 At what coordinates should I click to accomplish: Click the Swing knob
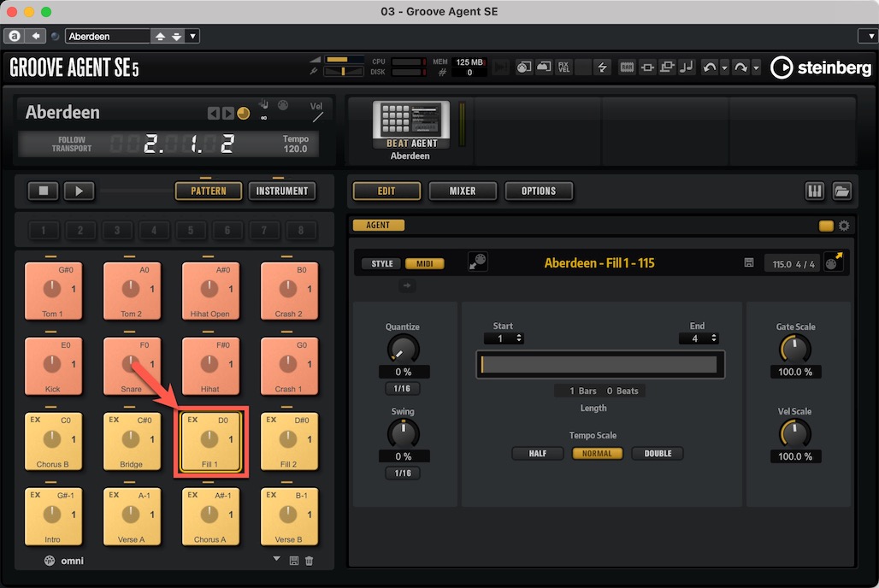[403, 434]
